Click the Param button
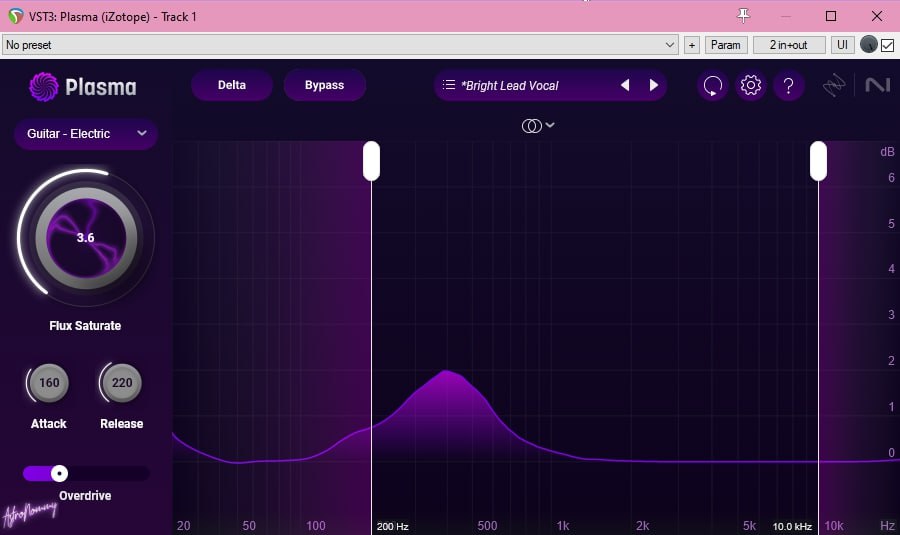The image size is (900, 535). coord(726,45)
